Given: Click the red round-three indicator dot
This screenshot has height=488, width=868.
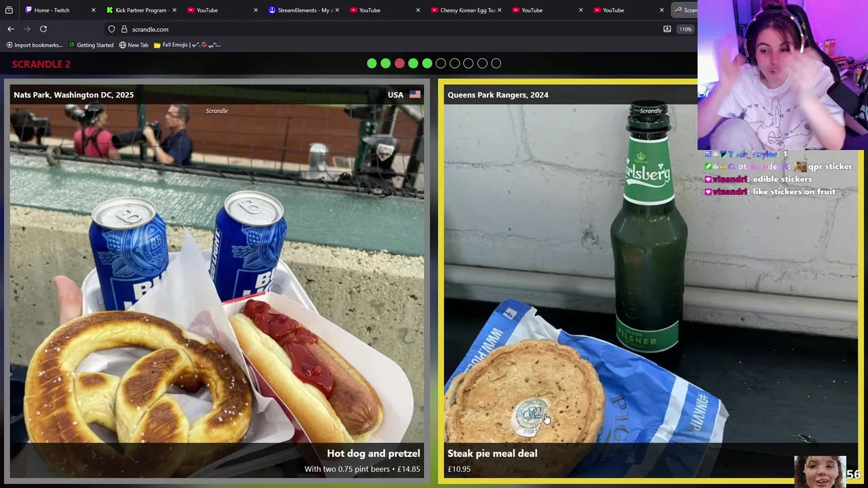Looking at the screenshot, I should (x=399, y=63).
